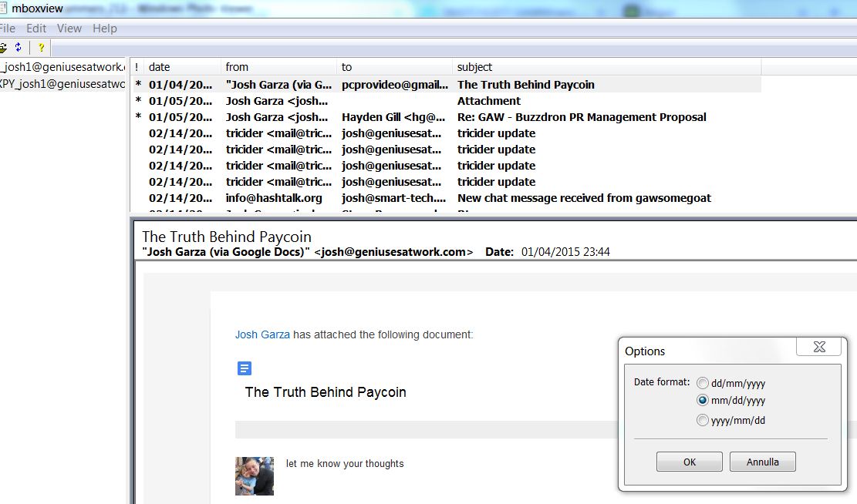The height and width of the screenshot is (504, 857).
Task: Open the Help menu
Action: [104, 29]
